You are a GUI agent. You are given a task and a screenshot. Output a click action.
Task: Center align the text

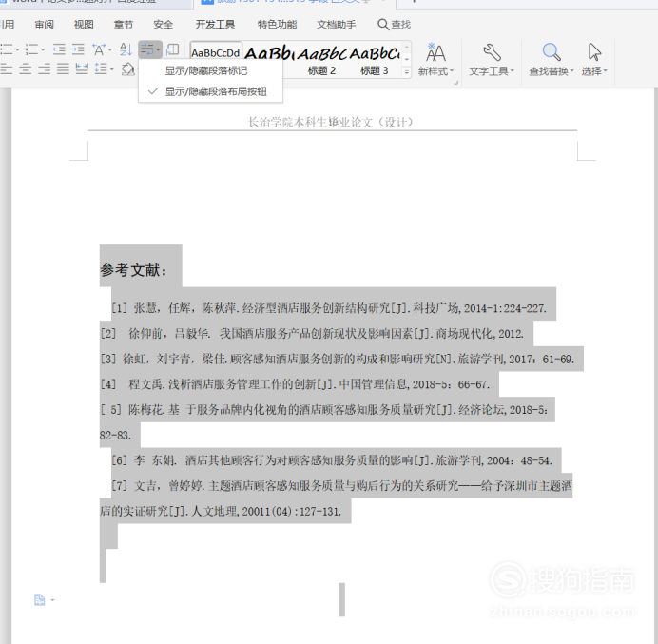[25, 68]
